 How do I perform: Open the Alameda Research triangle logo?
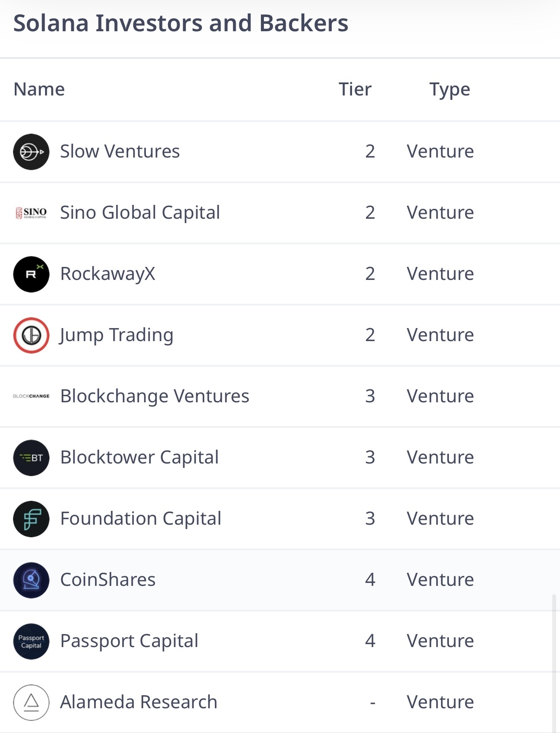pos(31,703)
